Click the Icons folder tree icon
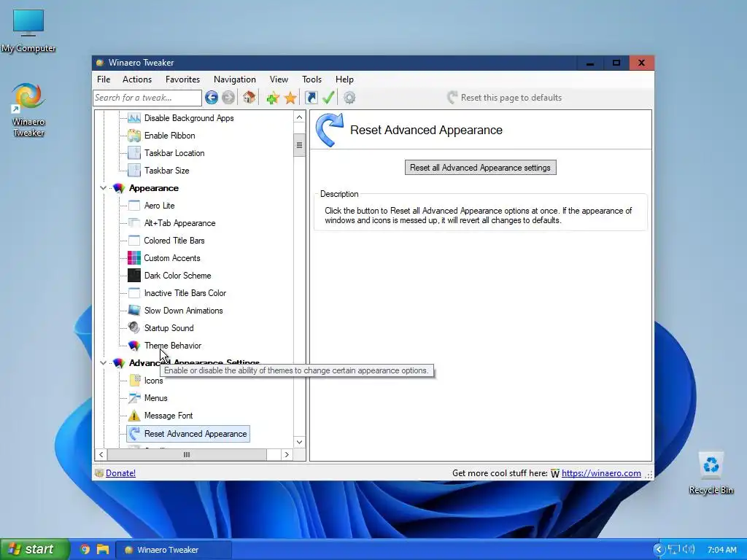The image size is (747, 560). coord(134,381)
